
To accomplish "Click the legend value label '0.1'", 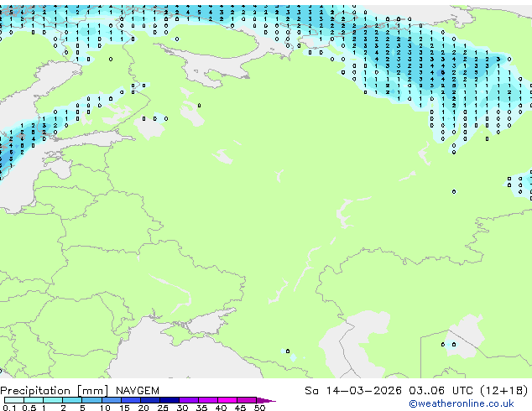I will coord(9,408).
